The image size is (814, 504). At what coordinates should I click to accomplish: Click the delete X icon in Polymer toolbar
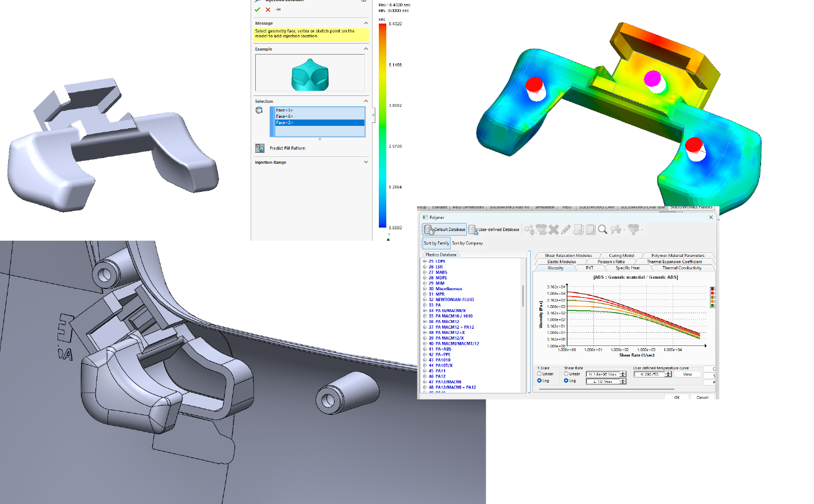click(554, 230)
